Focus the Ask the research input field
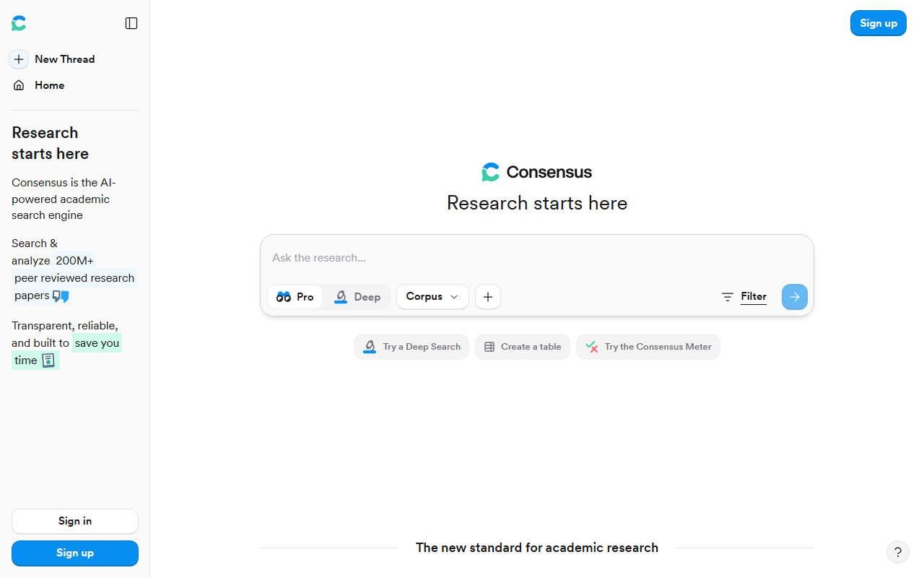The image size is (924, 578). coord(537,258)
